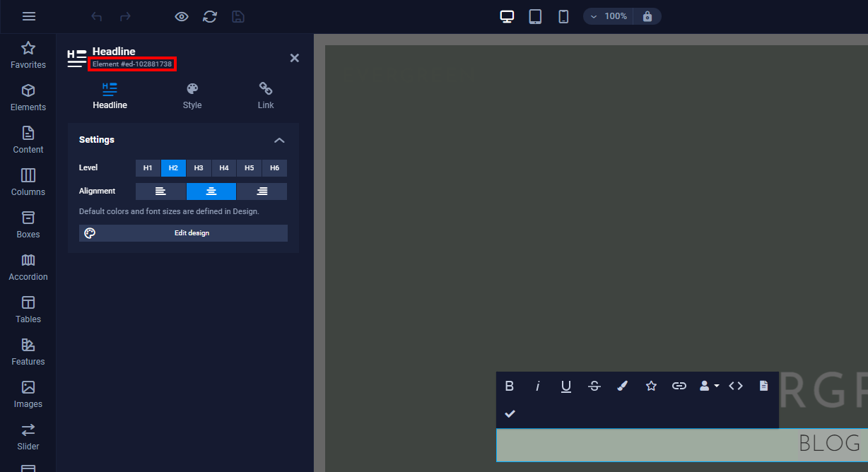
Task: Click the Edit design button
Action: [183, 233]
